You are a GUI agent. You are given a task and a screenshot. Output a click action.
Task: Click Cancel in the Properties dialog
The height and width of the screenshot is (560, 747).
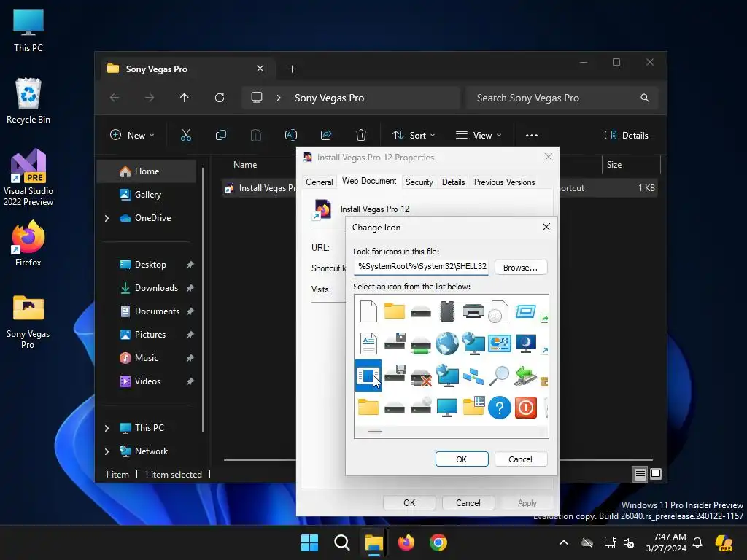point(468,503)
